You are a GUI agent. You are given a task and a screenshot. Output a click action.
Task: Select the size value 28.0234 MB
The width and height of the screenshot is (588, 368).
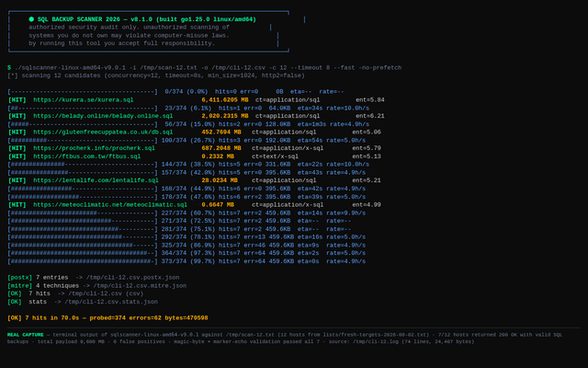pyautogui.click(x=220, y=180)
